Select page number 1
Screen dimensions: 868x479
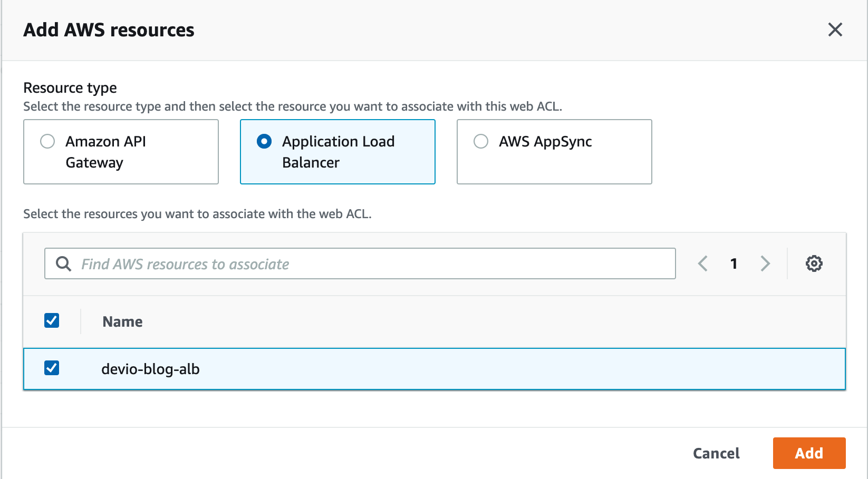[734, 264]
